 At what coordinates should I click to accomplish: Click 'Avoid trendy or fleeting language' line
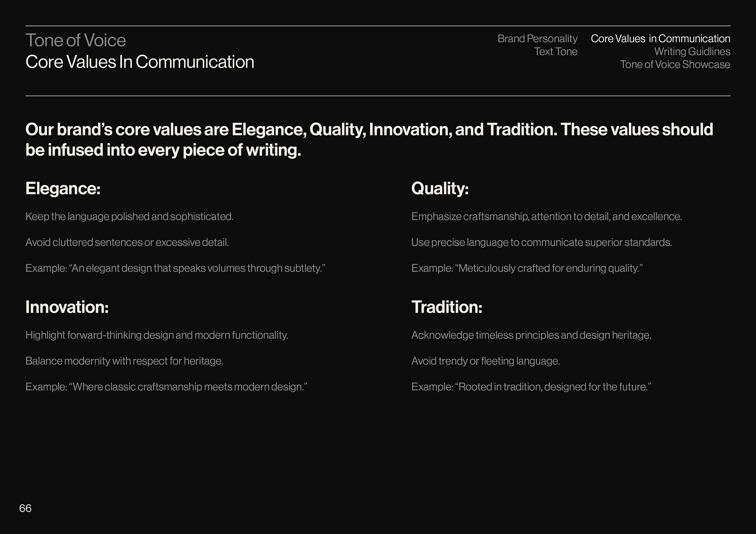pyautogui.click(x=485, y=361)
